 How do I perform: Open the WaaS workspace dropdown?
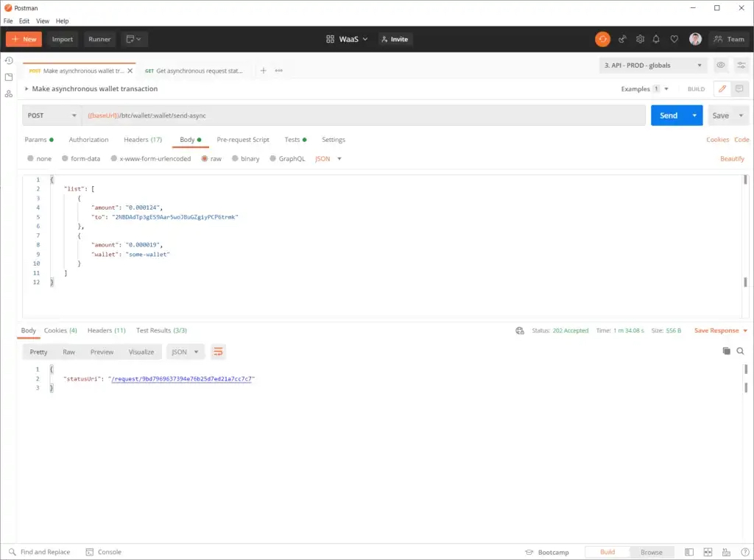coord(348,40)
